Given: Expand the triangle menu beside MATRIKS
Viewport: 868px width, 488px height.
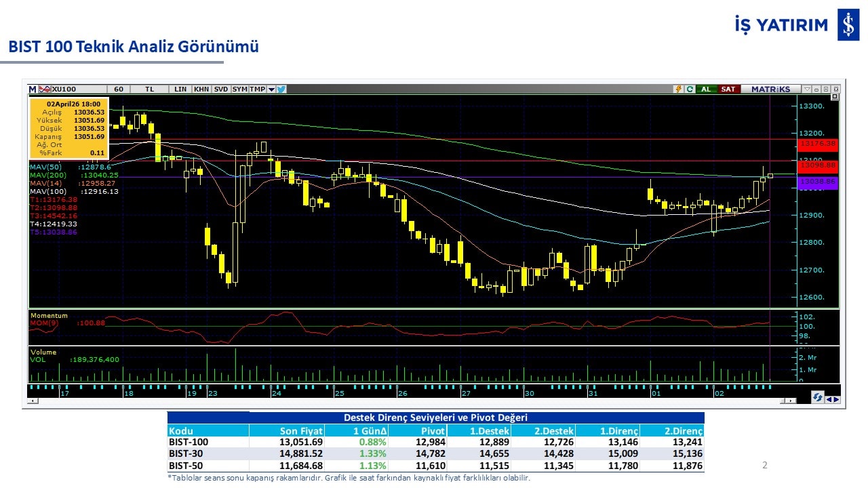Looking at the screenshot, I should [807, 89].
